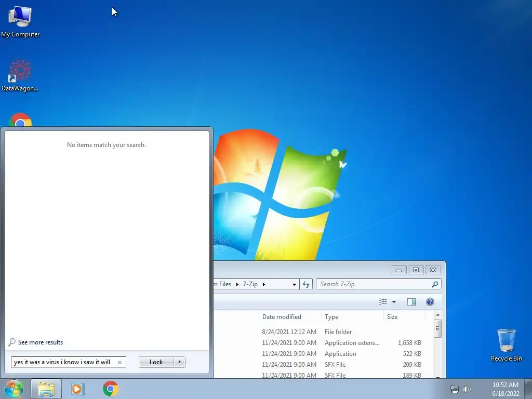Open the shutdown options arrow next to Lock
This screenshot has height=399, width=532.
pos(179,362)
